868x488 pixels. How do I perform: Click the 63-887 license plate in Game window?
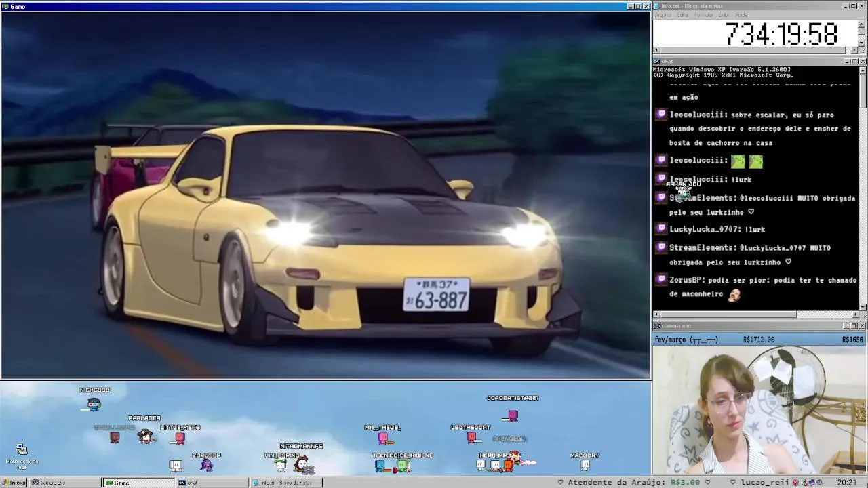tap(437, 295)
